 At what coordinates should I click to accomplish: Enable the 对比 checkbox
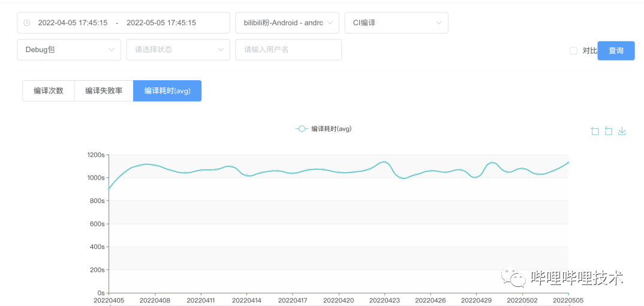pyautogui.click(x=573, y=50)
